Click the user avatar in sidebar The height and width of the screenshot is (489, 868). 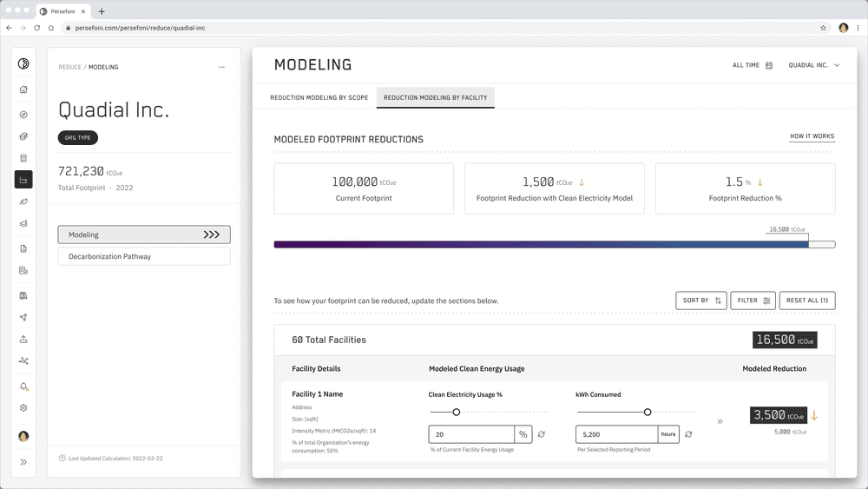coord(23,436)
